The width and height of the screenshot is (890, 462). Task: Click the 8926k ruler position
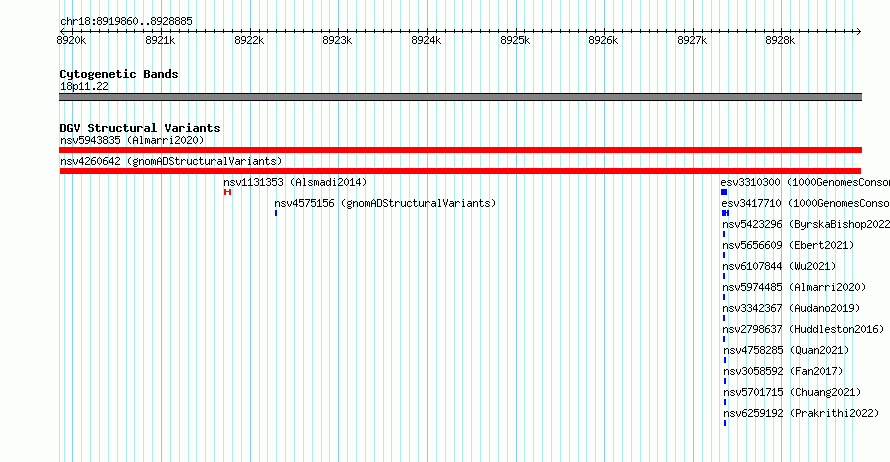click(x=603, y=40)
